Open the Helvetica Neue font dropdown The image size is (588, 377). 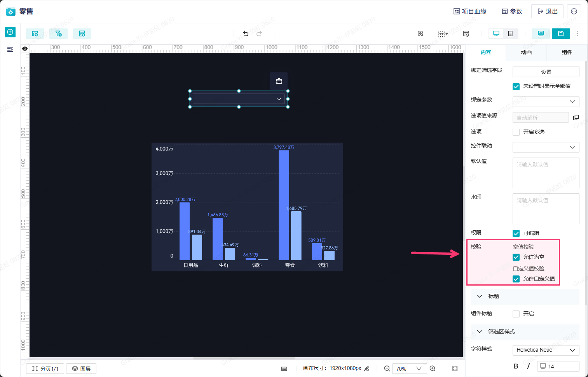click(546, 350)
